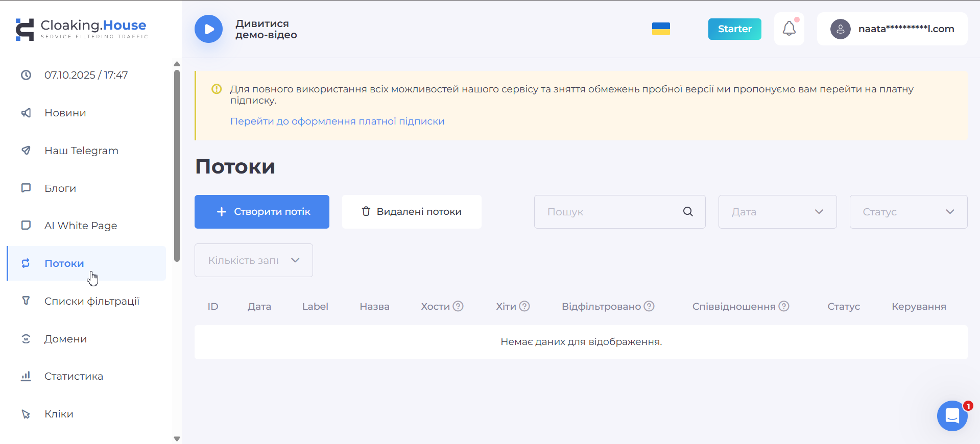980x444 pixels.
Task: Click the search magnifier icon
Action: pyautogui.click(x=688, y=212)
